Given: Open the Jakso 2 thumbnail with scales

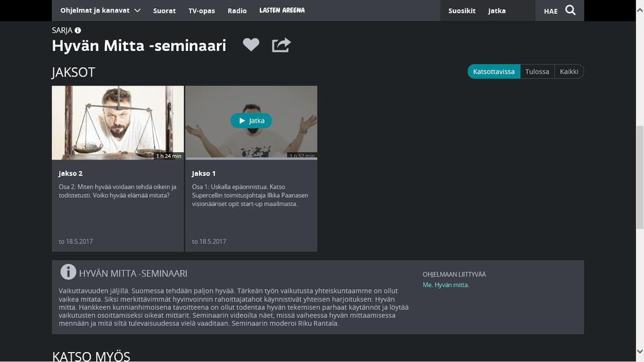Looking at the screenshot, I should click(x=118, y=123).
